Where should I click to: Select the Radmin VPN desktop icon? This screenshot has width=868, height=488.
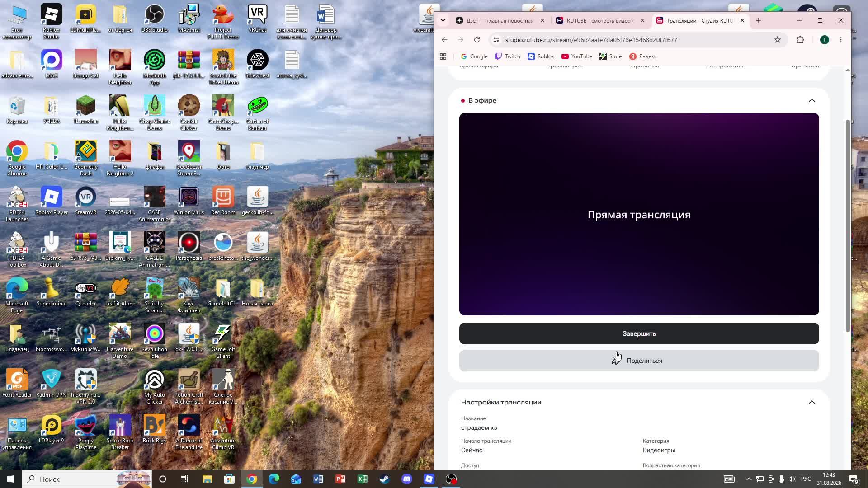[x=51, y=384]
